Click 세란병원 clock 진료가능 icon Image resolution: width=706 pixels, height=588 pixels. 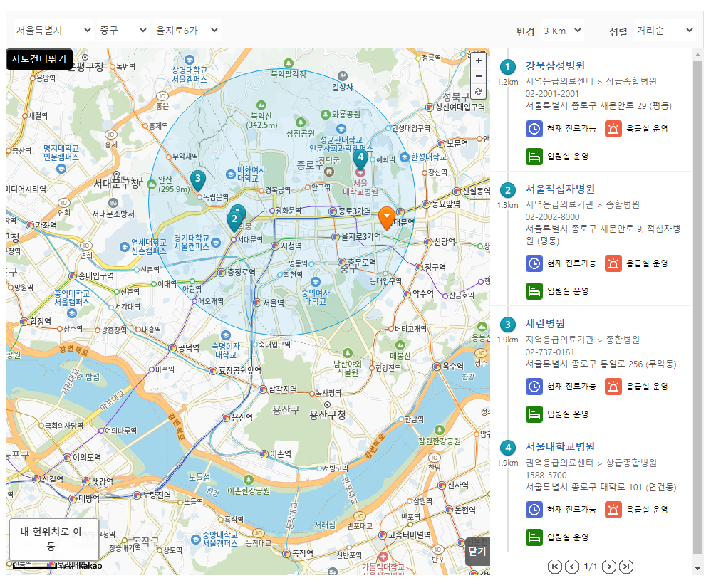click(x=534, y=387)
